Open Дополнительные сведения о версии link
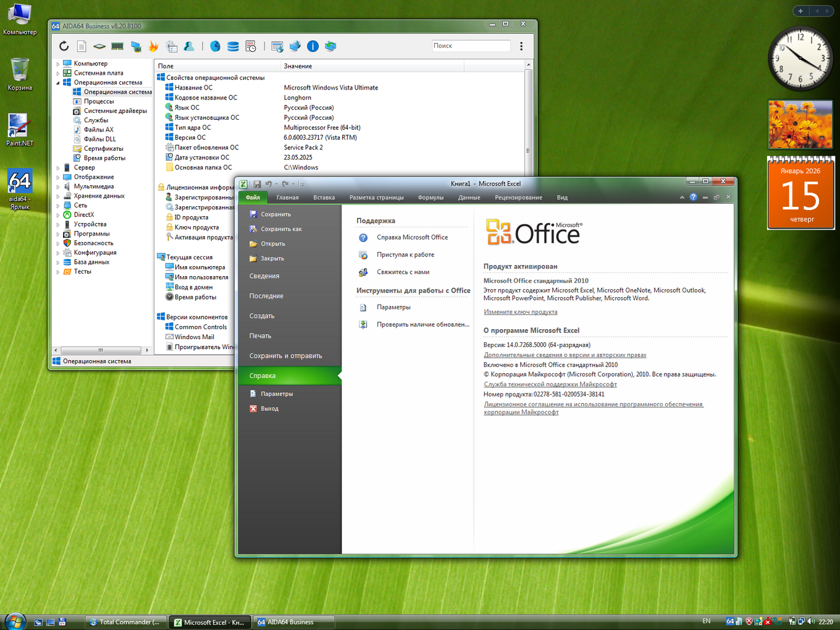840x630 pixels. (565, 355)
